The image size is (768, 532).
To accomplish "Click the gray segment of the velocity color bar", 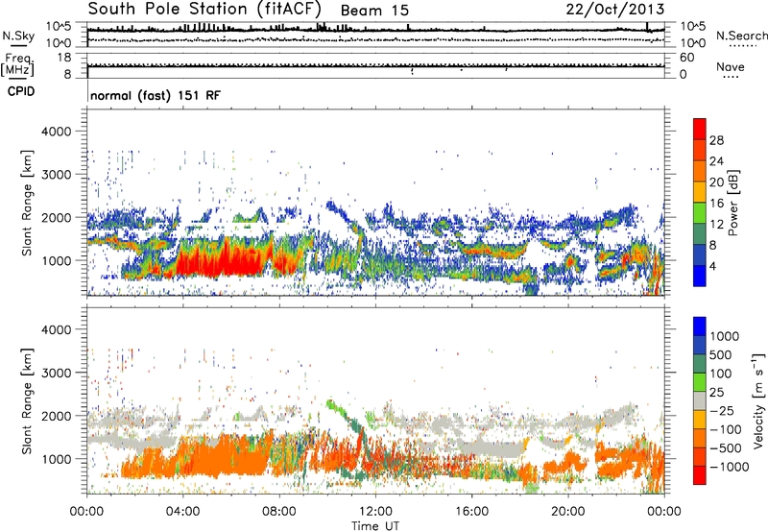I will tap(700, 400).
